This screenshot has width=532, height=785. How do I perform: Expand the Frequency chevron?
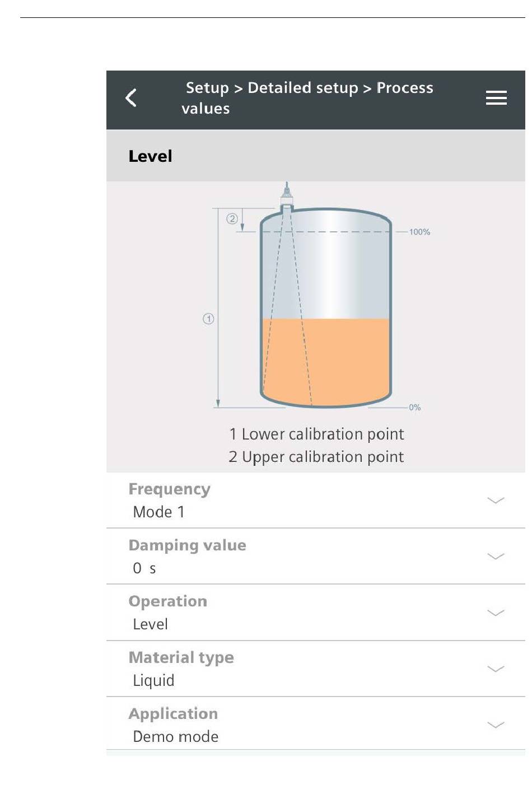pyautogui.click(x=496, y=501)
